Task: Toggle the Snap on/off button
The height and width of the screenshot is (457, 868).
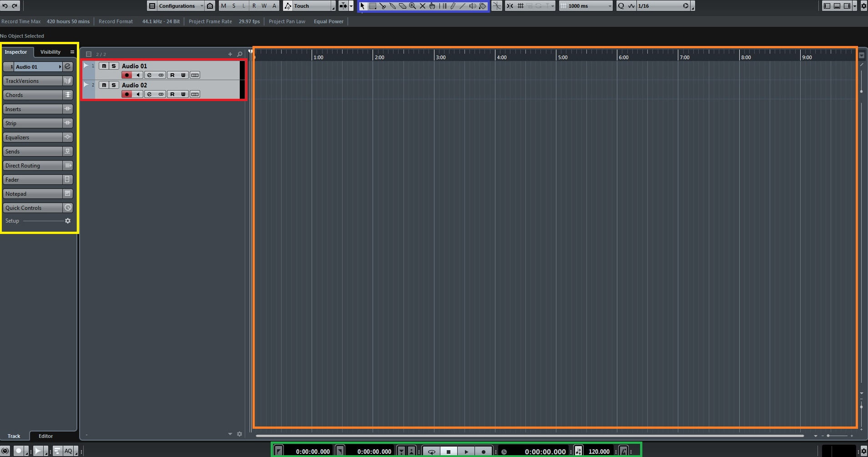Action: (x=510, y=6)
